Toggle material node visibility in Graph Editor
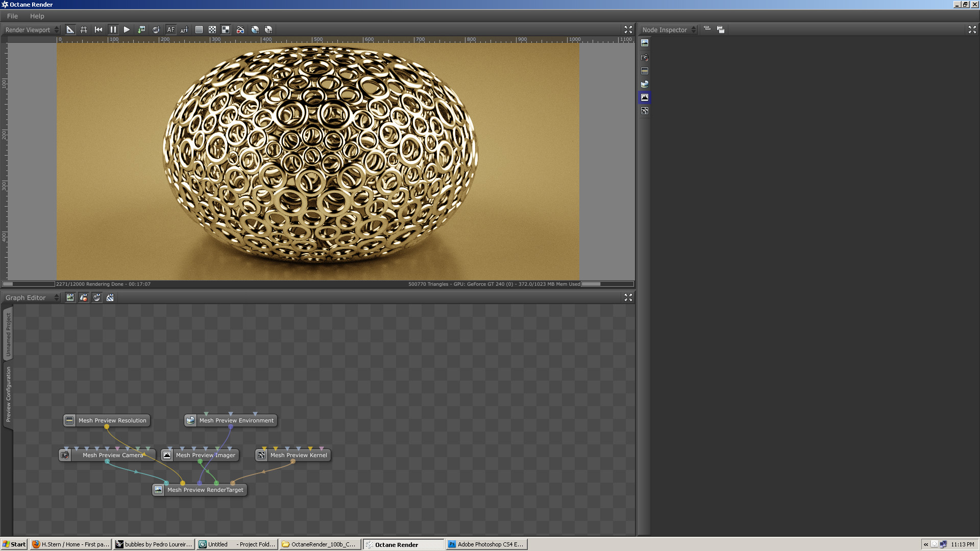The width and height of the screenshot is (980, 551). pos(84,297)
